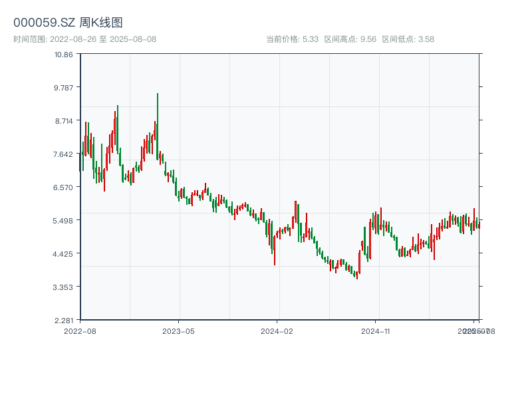Click the y-axis value 5.498
Image resolution: width=532 pixels, height=399 pixels.
pos(63,221)
